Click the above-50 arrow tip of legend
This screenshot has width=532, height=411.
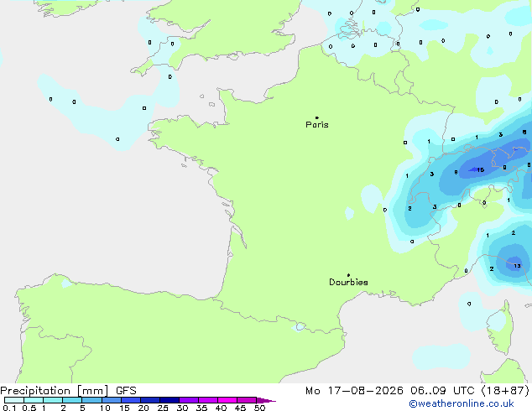point(266,401)
